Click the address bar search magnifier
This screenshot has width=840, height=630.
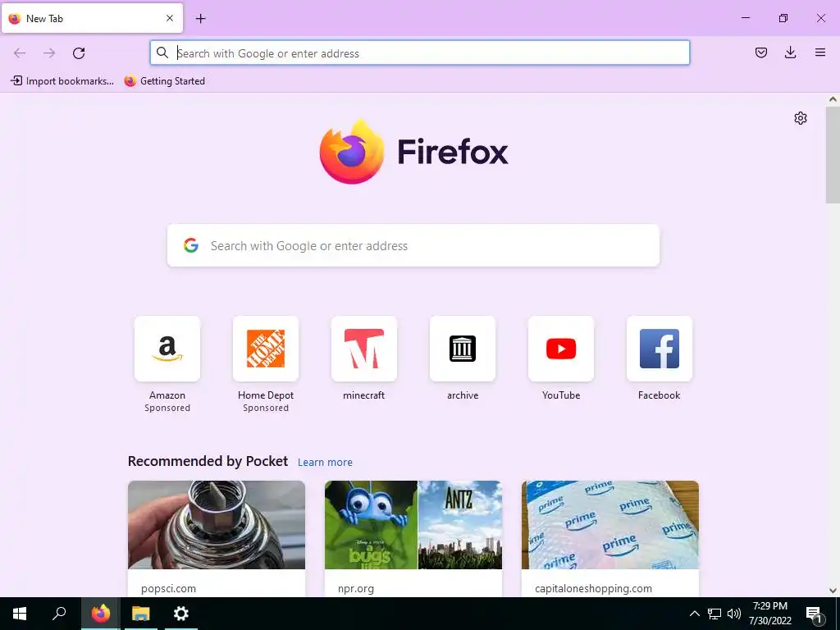pos(162,52)
